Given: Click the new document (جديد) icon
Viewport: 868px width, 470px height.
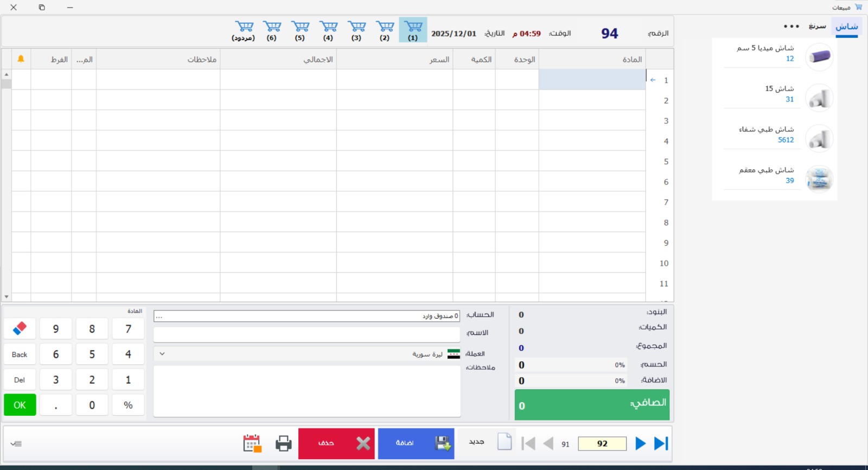Looking at the screenshot, I should point(504,442).
